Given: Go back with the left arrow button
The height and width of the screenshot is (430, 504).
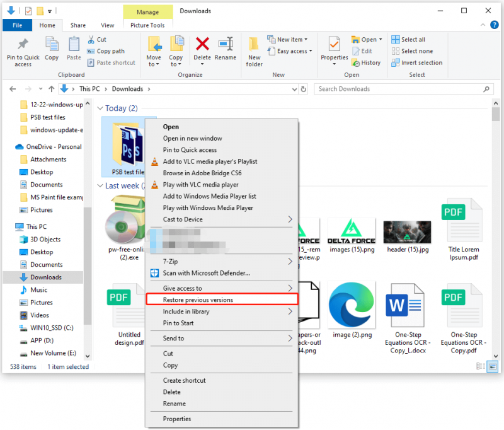Looking at the screenshot, I should [x=13, y=89].
